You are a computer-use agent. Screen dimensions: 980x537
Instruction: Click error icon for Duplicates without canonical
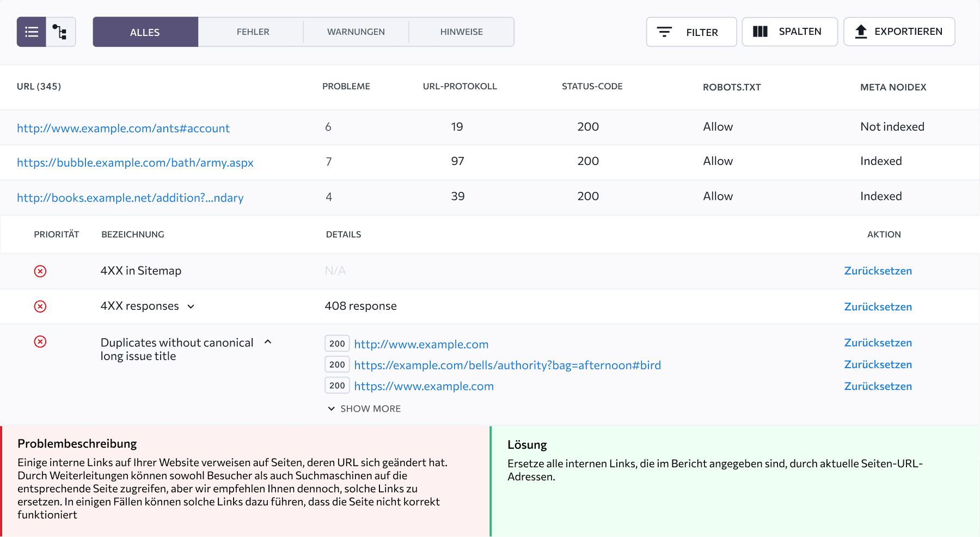pyautogui.click(x=40, y=341)
